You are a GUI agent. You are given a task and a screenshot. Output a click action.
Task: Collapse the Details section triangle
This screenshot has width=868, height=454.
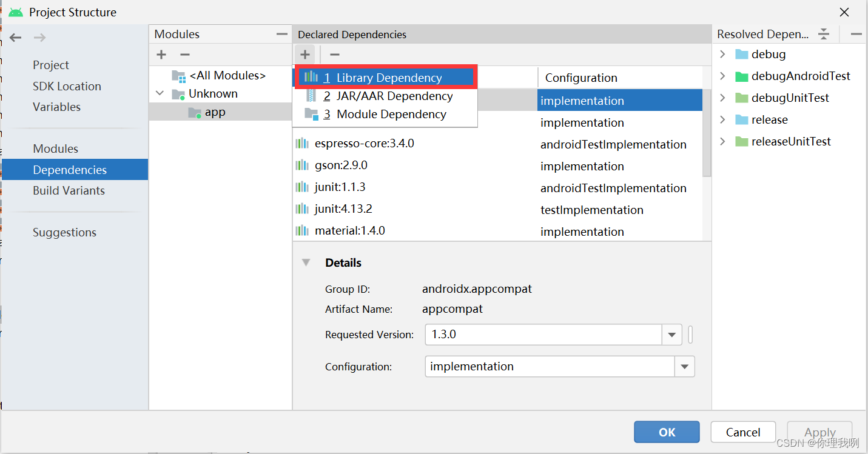306,262
